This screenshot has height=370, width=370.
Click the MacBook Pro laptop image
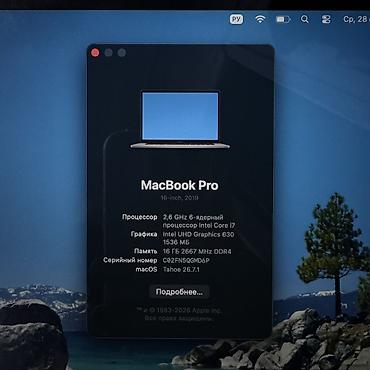pyautogui.click(x=180, y=119)
